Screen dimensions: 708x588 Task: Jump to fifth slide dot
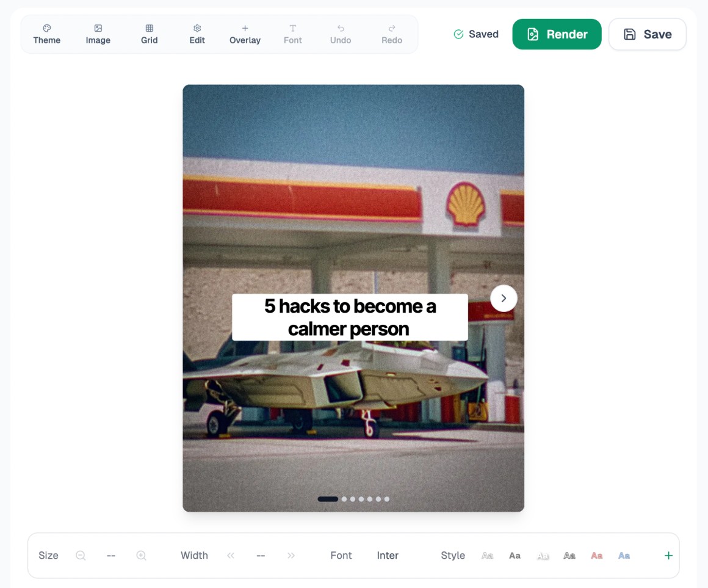tap(370, 499)
